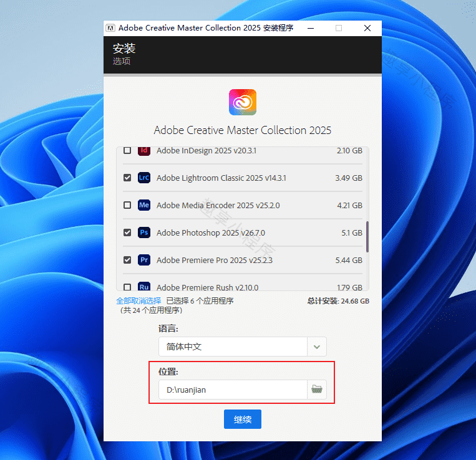Image resolution: width=476 pixels, height=460 pixels.
Task: Click the 位置: label
Action: coord(168,371)
